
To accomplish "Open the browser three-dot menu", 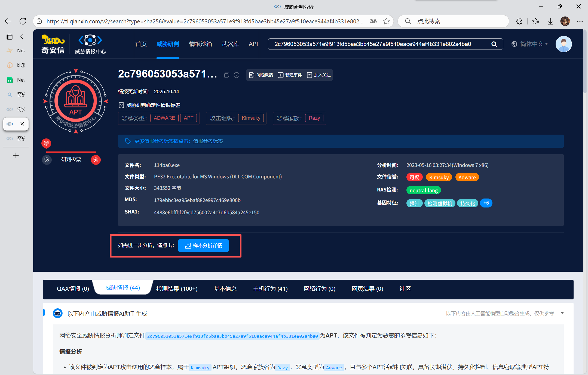I will [580, 21].
